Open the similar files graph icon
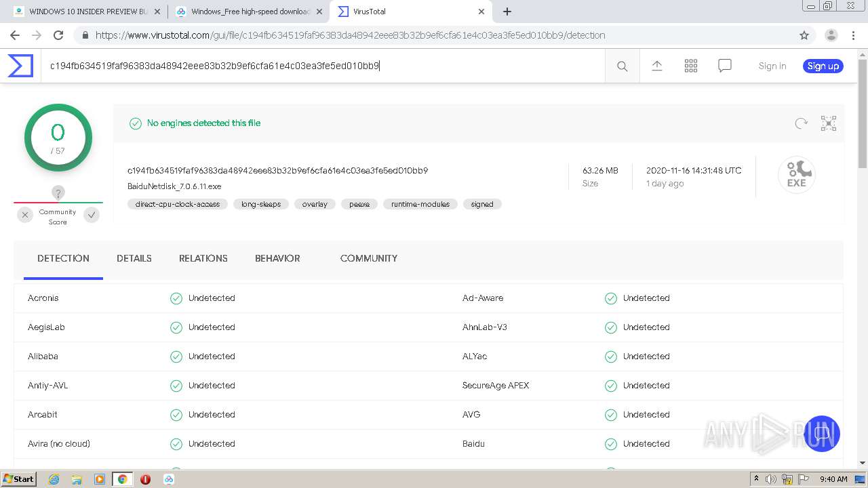 click(829, 123)
